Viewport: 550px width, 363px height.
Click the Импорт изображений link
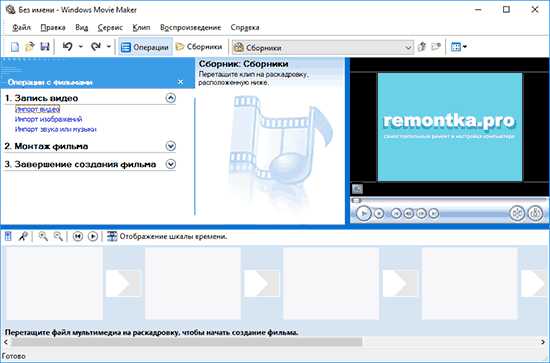point(48,119)
